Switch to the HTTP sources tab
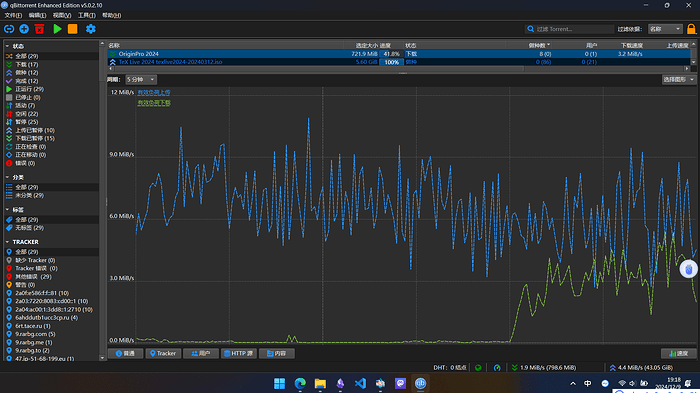The height and width of the screenshot is (393, 700). coord(239,353)
